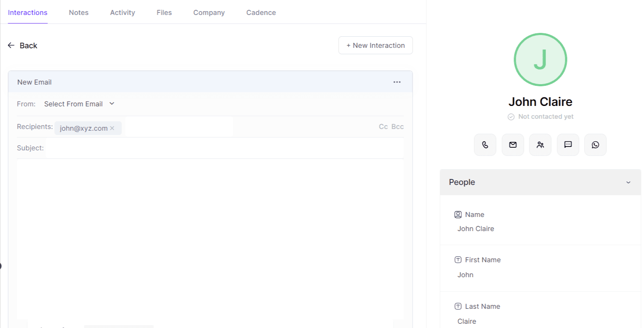The image size is (644, 328).
Task: Select the contacts/people icon under the profile
Action: (540, 144)
